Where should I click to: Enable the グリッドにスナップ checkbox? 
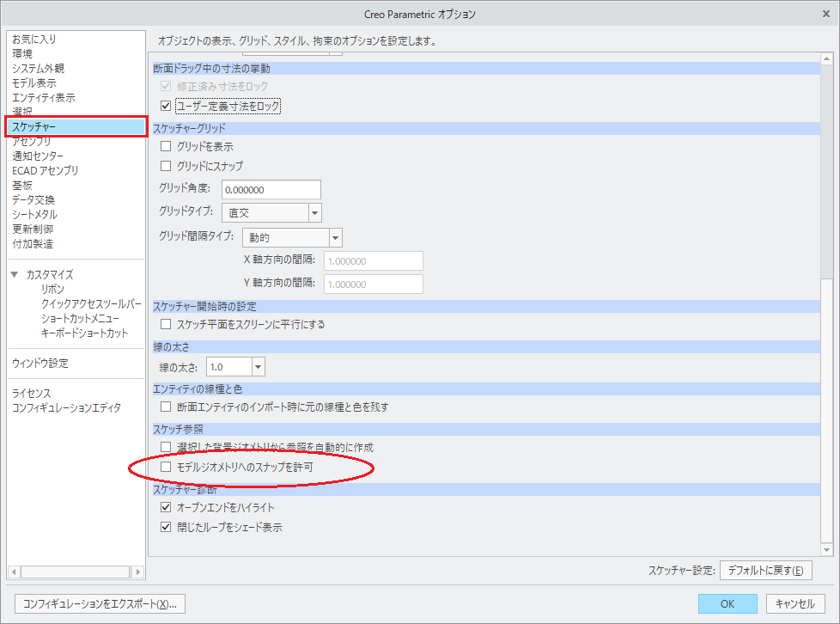tap(167, 166)
